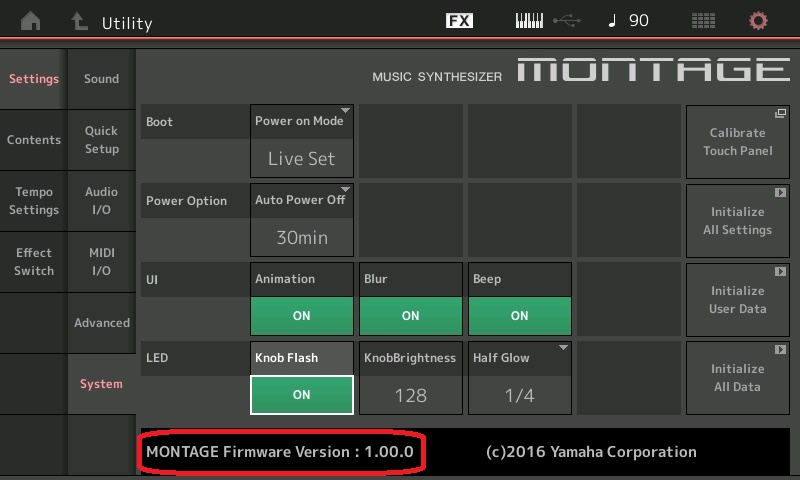Image resolution: width=800 pixels, height=480 pixels.
Task: Toggle Animation ON button
Action: coord(301,315)
